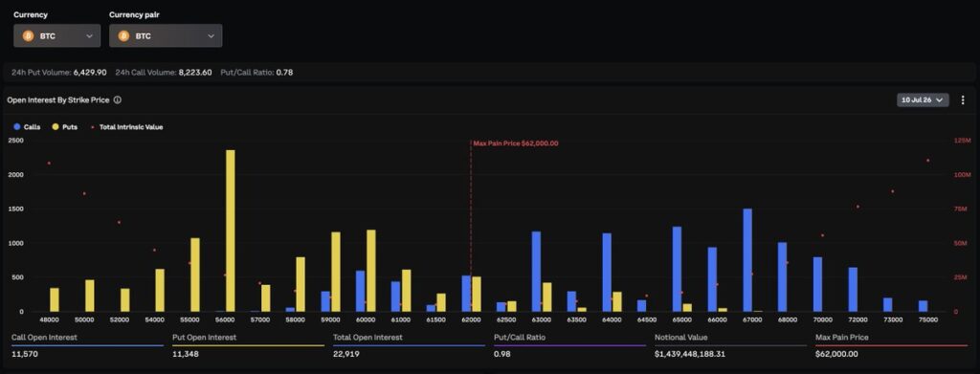
Task: Click the yellow put bar at 60000
Action: point(371,271)
